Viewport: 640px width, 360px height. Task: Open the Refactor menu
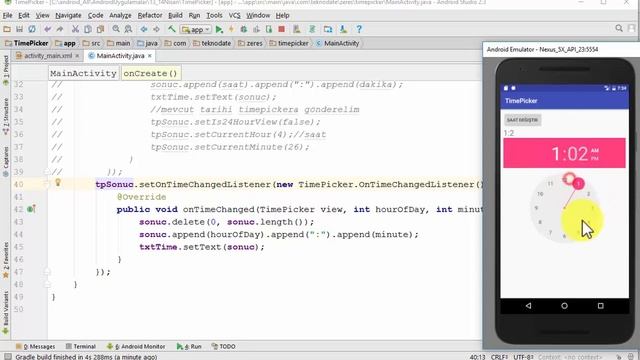[150, 15]
